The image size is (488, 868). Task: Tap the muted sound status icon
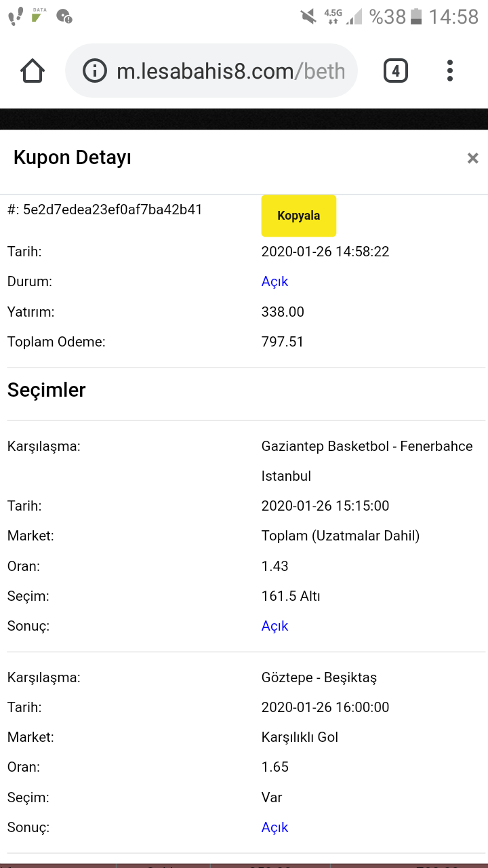point(308,16)
